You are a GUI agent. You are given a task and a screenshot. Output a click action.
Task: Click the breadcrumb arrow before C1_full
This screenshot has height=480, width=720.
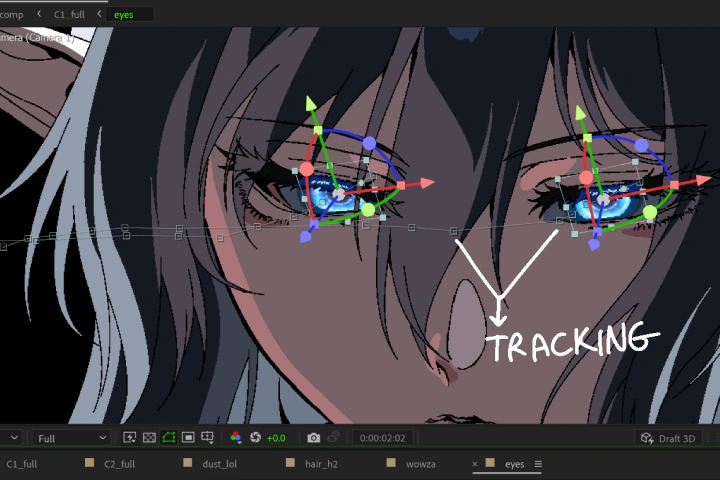39,14
